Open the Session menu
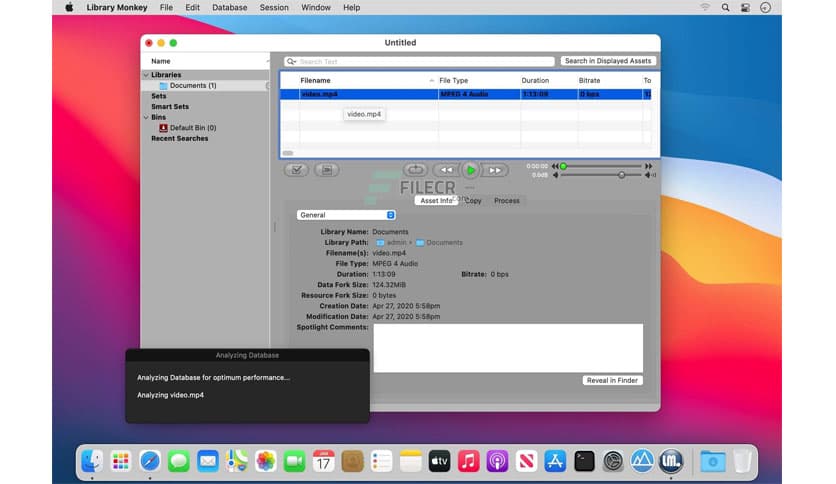This screenshot has width=836, height=484. 274,7
